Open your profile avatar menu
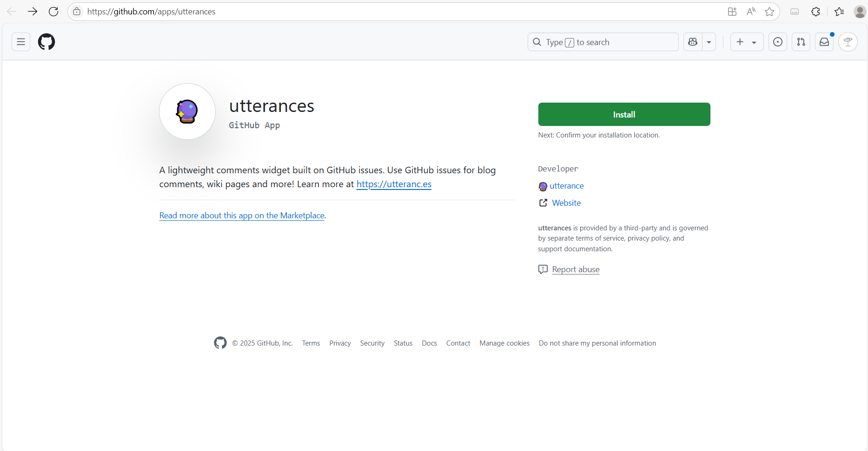 [848, 42]
